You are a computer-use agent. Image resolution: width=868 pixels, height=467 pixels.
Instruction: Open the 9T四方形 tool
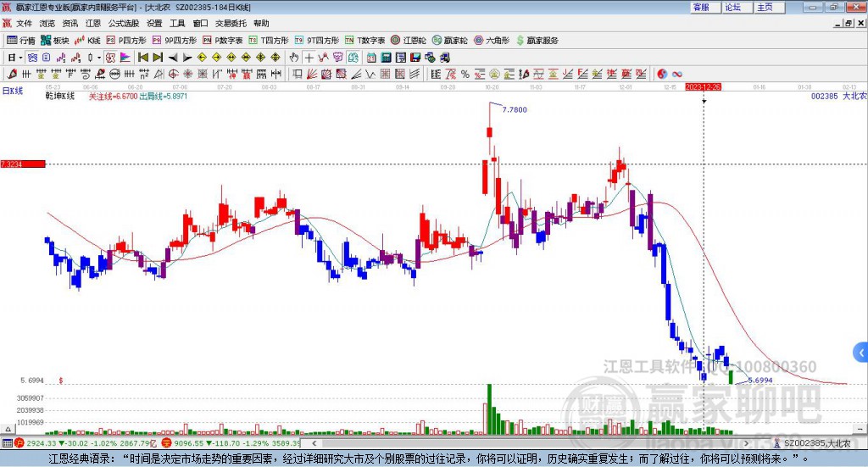click(x=317, y=41)
